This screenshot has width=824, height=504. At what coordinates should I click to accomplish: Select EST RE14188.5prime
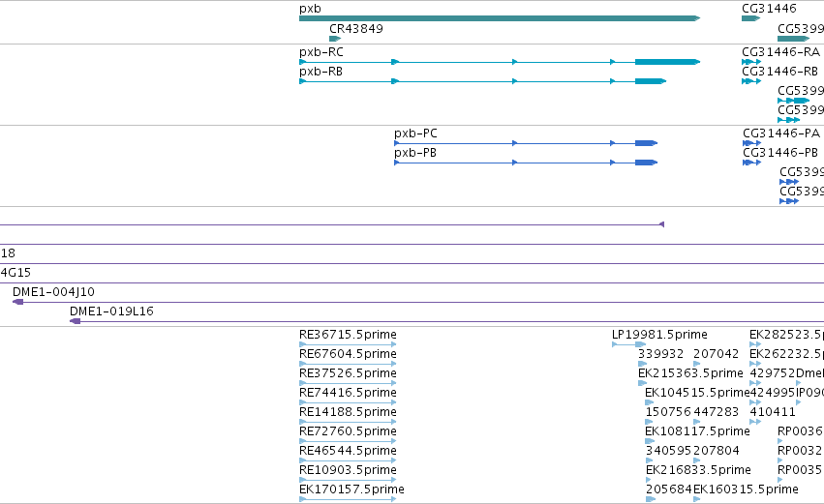pos(348,412)
